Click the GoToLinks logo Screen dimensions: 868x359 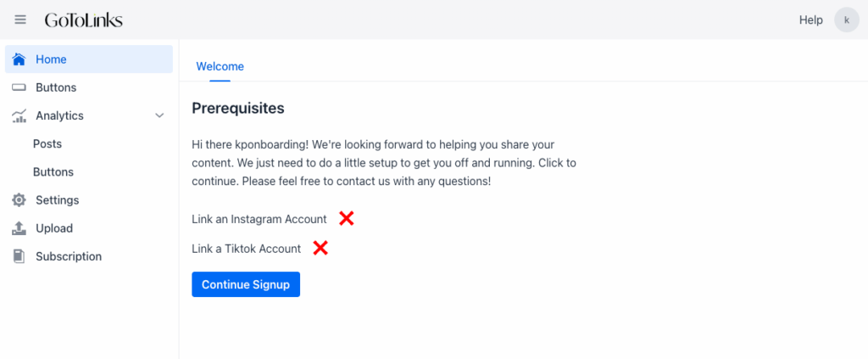(x=83, y=20)
